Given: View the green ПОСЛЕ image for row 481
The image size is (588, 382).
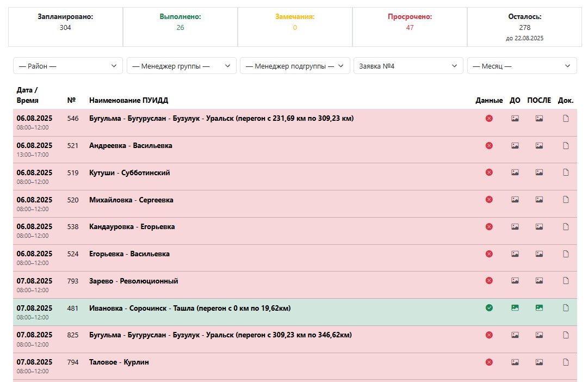Looking at the screenshot, I should pos(539,308).
